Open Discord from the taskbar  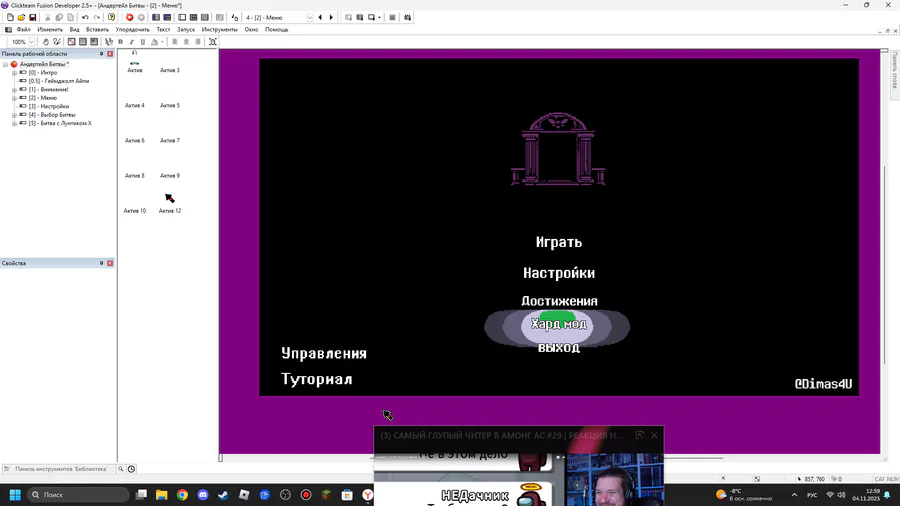203,495
